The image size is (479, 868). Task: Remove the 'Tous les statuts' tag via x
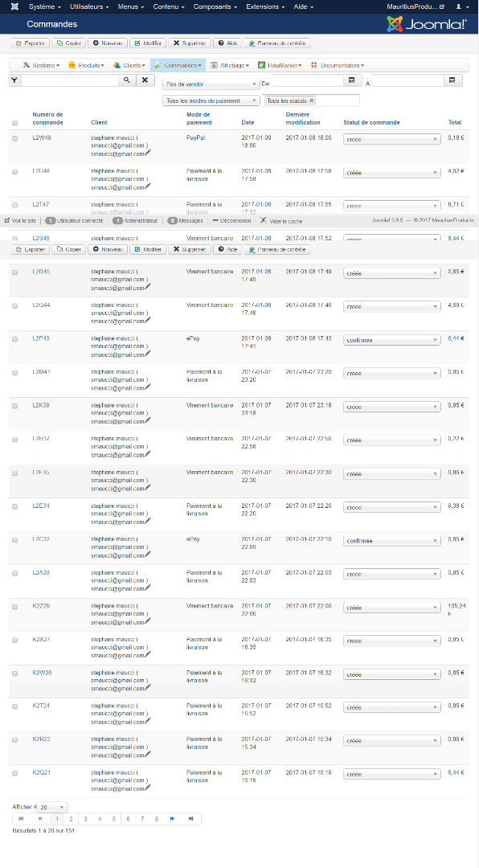point(312,100)
